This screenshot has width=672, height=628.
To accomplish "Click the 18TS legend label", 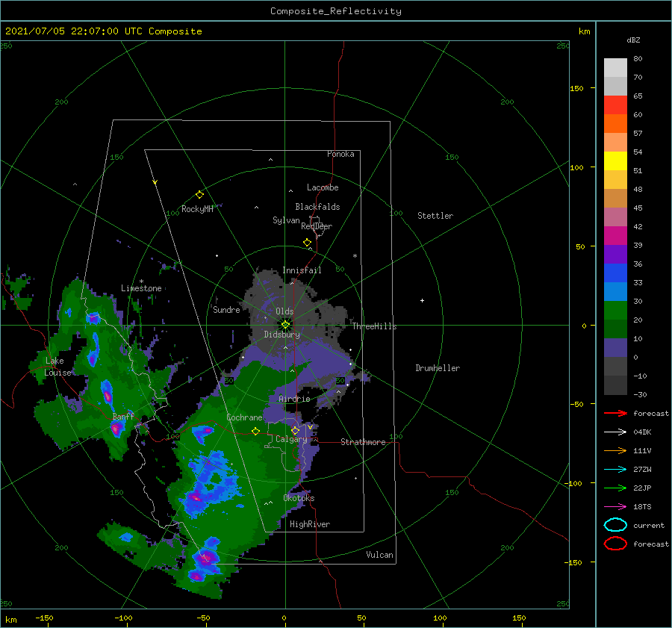I will [642, 507].
